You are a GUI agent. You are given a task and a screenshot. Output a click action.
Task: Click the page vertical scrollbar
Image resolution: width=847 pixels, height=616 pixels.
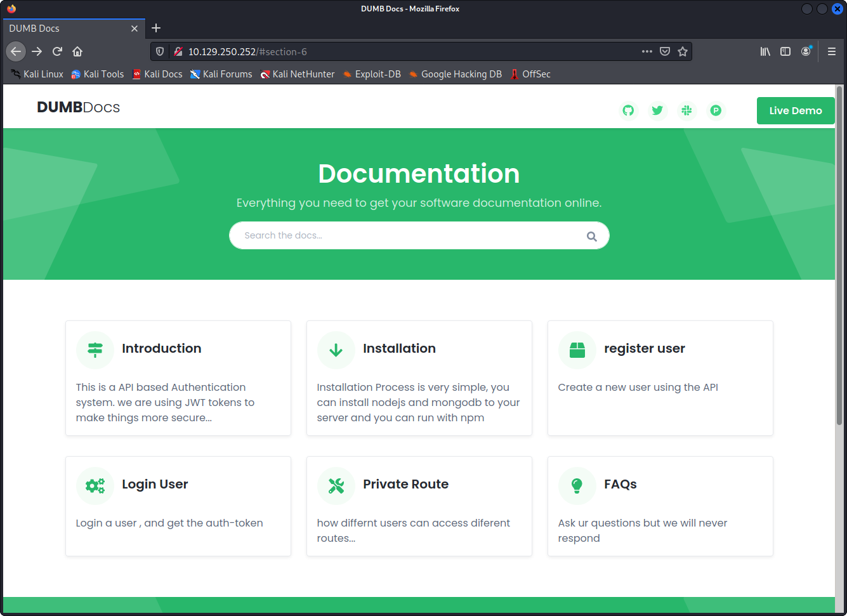[x=839, y=254]
